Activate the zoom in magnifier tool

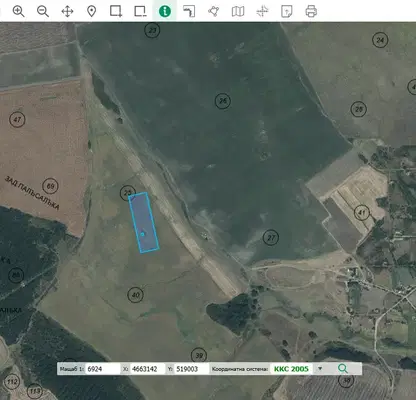pyautogui.click(x=18, y=12)
